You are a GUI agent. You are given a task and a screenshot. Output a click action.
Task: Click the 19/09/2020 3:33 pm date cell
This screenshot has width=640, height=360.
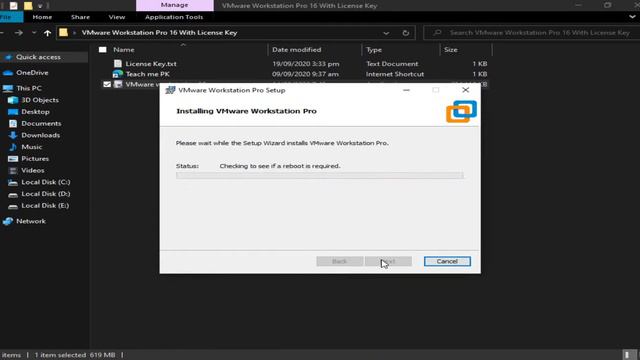(306, 64)
